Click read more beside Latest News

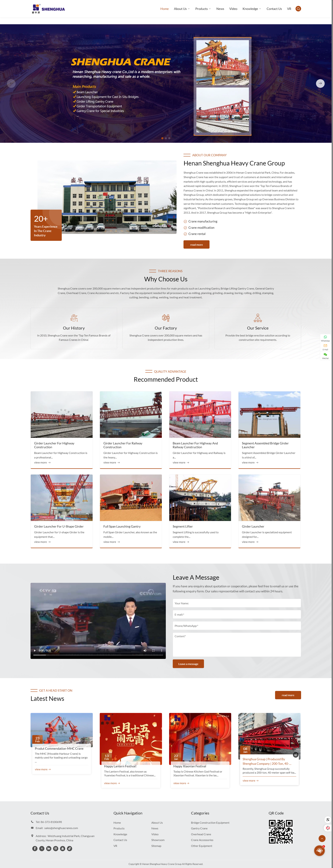coord(288,695)
